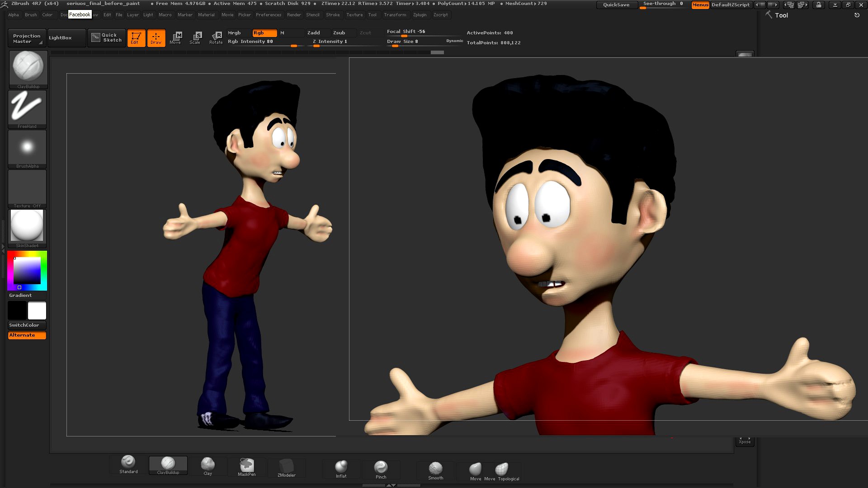Adjust the Focal Shift slider

424,32
